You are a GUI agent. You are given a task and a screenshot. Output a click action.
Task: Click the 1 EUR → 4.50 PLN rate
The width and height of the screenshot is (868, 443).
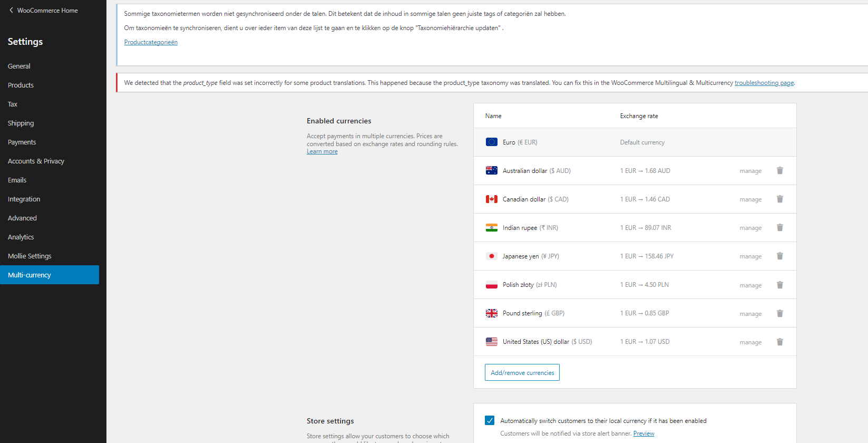click(x=644, y=285)
